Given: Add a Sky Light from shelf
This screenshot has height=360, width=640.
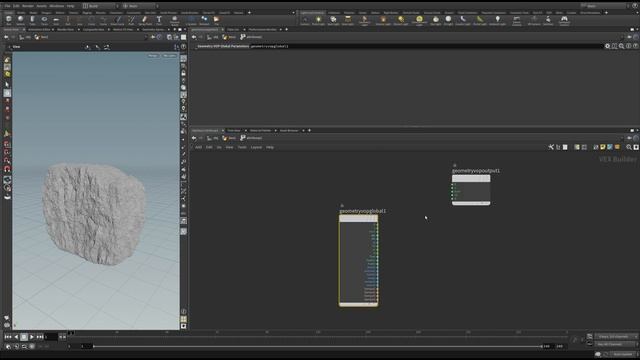Looking at the screenshot, I should (436, 20).
